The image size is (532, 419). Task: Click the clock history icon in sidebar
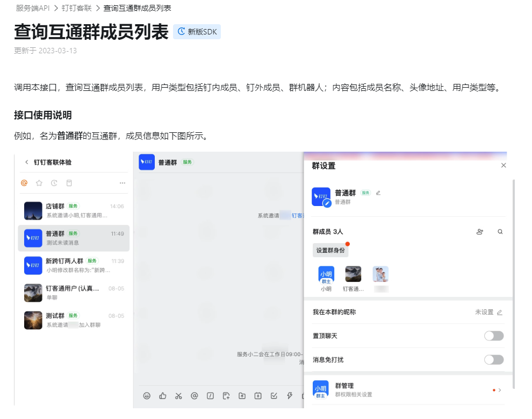tap(54, 183)
